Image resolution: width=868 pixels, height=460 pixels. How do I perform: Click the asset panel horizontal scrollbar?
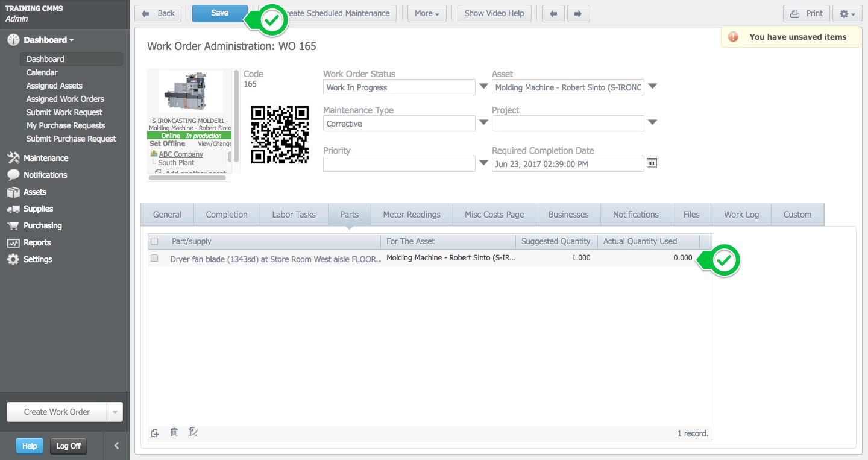[187, 178]
